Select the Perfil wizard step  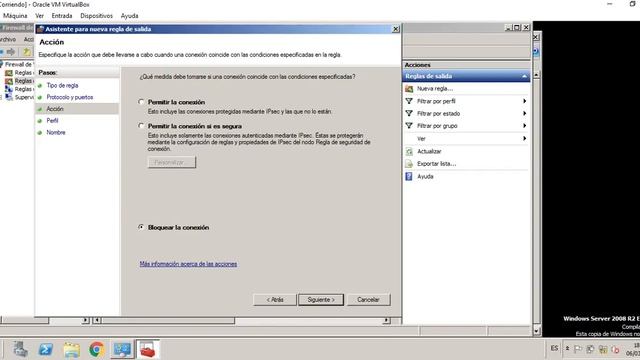(x=52, y=120)
